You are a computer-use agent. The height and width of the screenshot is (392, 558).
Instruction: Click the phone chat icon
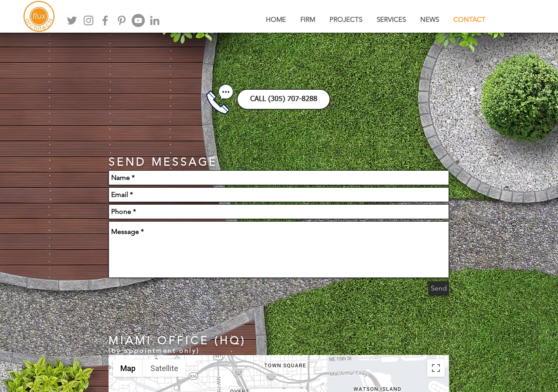tap(220, 99)
